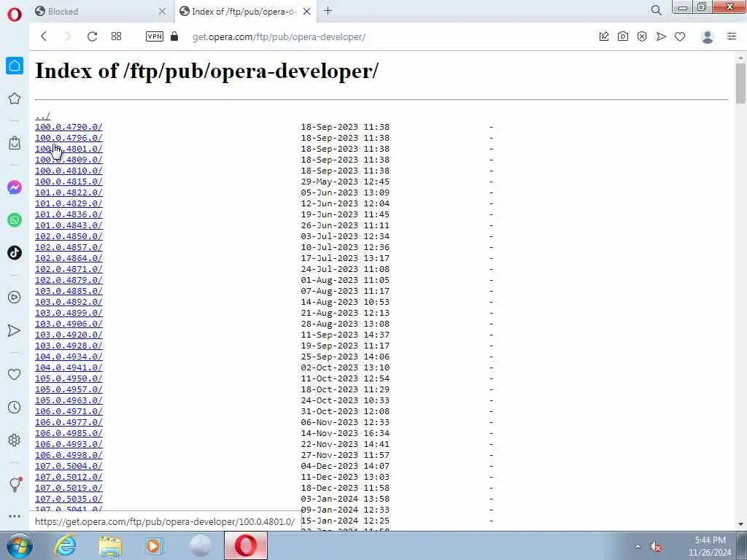Open the 102.0.4850.0/ folder link
The height and width of the screenshot is (560, 747).
click(69, 237)
